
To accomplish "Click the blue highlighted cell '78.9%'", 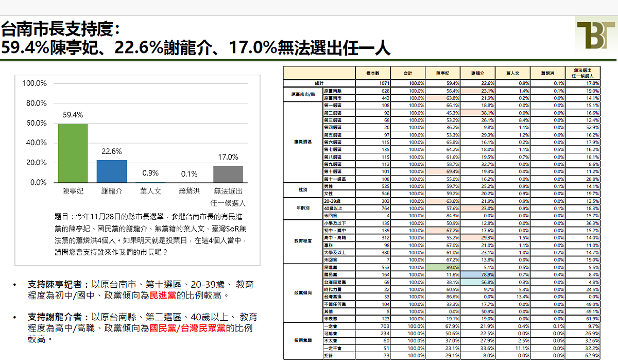I will pos(478,275).
